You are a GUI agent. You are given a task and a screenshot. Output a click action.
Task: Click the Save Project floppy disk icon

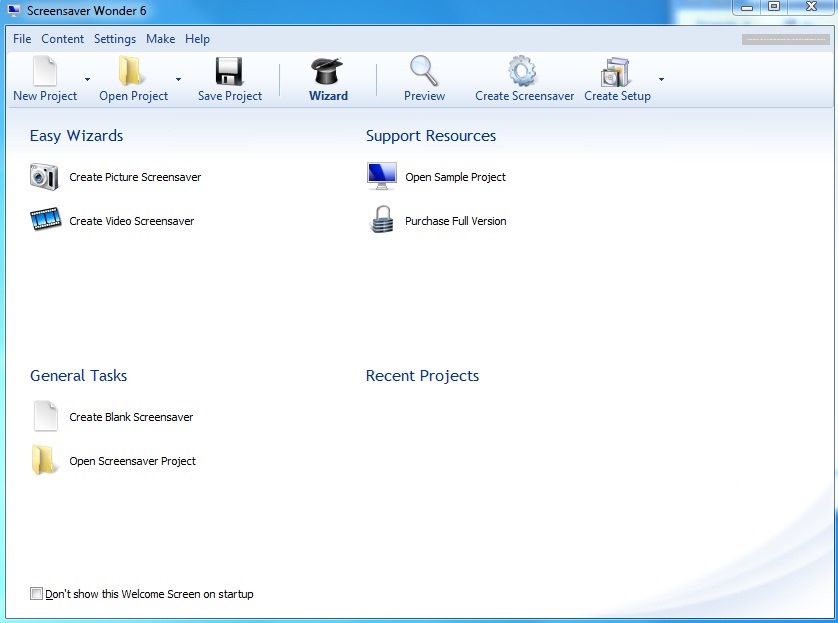(x=229, y=72)
